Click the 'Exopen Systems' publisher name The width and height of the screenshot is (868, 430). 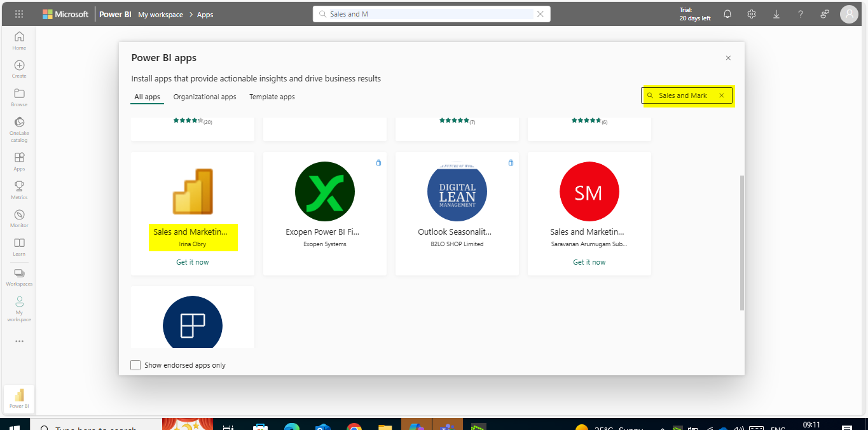click(x=325, y=244)
